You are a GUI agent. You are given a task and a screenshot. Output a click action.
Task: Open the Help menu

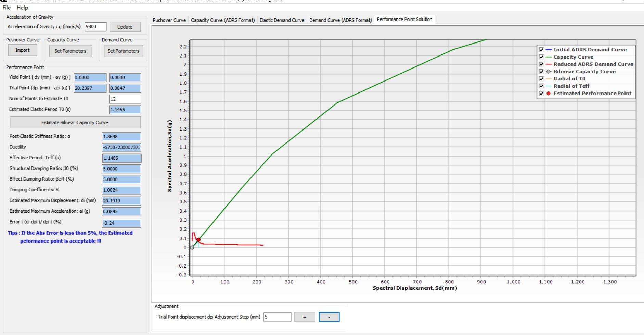coord(23,8)
